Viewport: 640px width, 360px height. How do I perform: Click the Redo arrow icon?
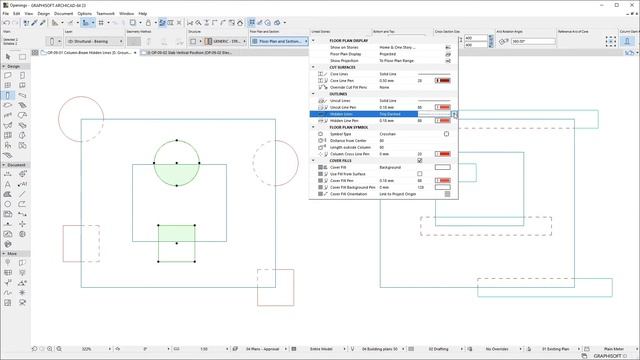tap(15, 23)
